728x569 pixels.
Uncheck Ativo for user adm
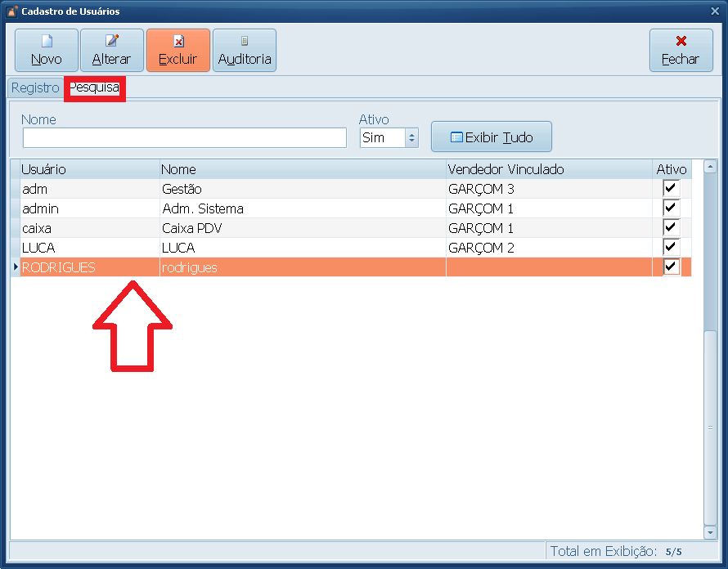[x=671, y=189]
